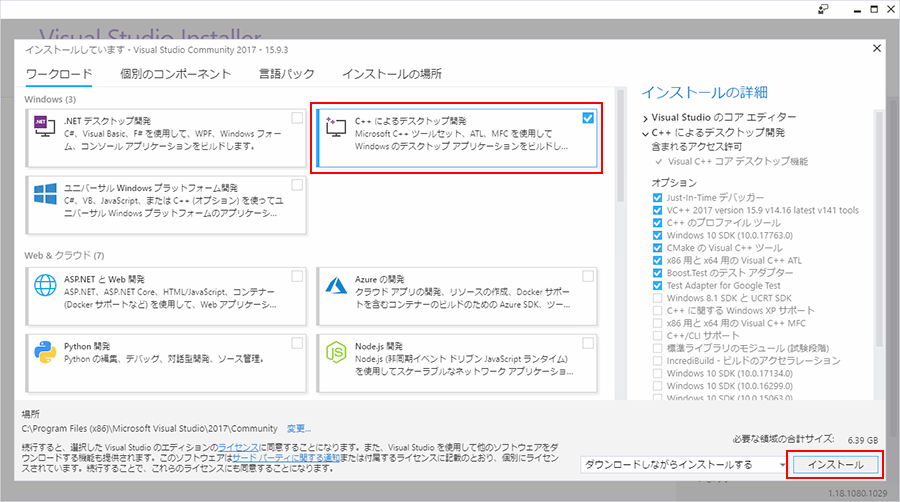Screen dimensions: 900x502
Task: Check Windows 10 SDK (10.0.17134.0)
Action: tap(657, 373)
